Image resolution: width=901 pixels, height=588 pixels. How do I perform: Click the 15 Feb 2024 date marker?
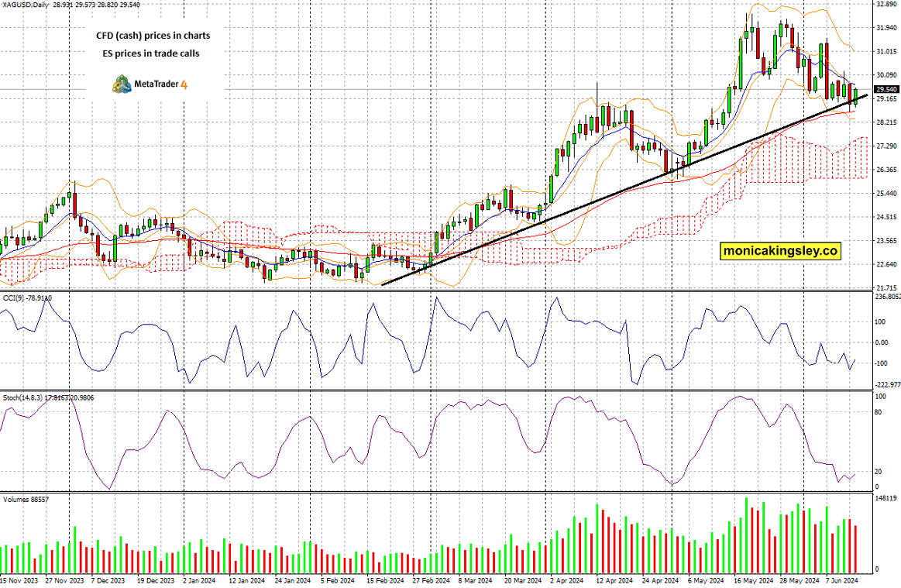pos(385,580)
